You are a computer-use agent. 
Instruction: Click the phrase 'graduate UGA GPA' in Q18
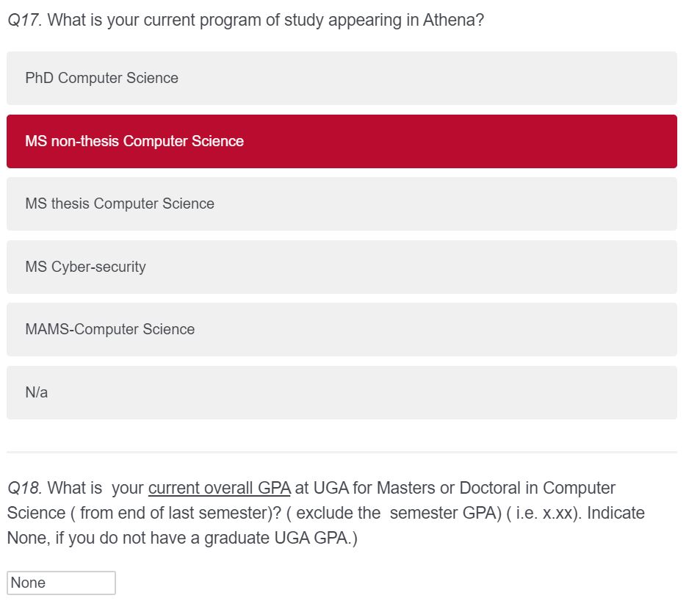[275, 539]
